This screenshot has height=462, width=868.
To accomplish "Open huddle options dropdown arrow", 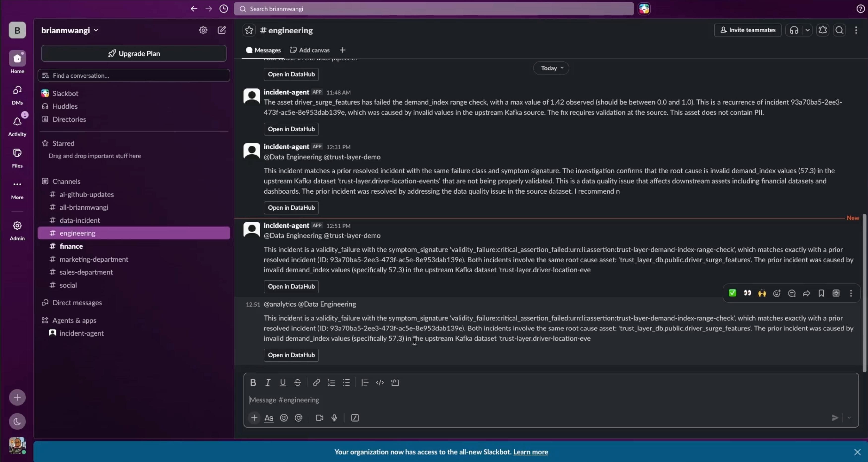I will (808, 30).
